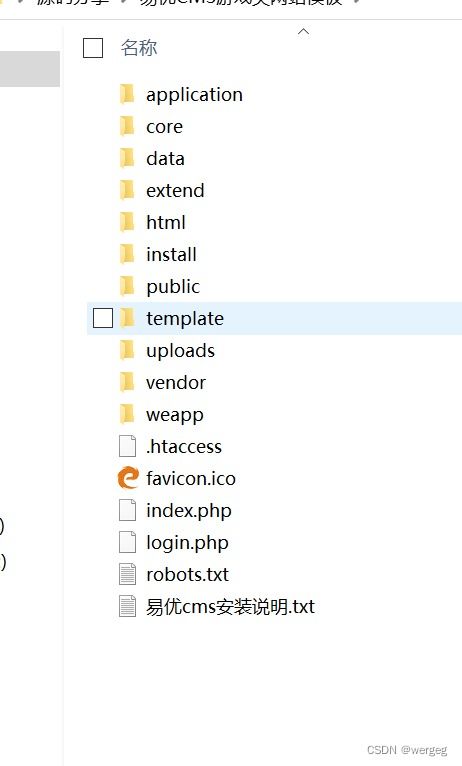Viewport: 462px width, 766px height.
Task: Select the uploads folder name
Action: click(x=180, y=351)
